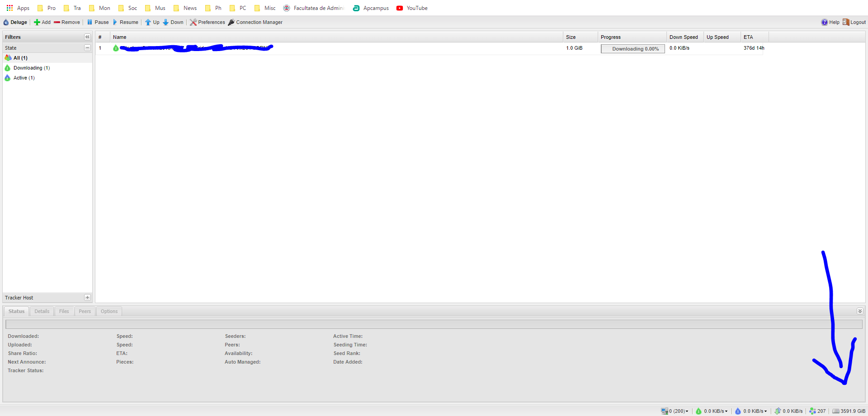The width and height of the screenshot is (868, 416).
Task: Sort torrents by Up Speed column
Action: click(x=722, y=37)
